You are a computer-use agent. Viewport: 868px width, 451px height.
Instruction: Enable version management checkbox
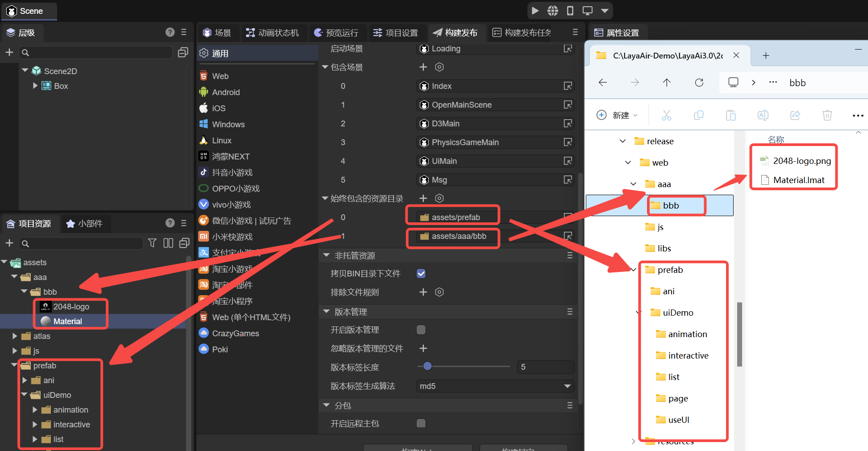pyautogui.click(x=421, y=330)
